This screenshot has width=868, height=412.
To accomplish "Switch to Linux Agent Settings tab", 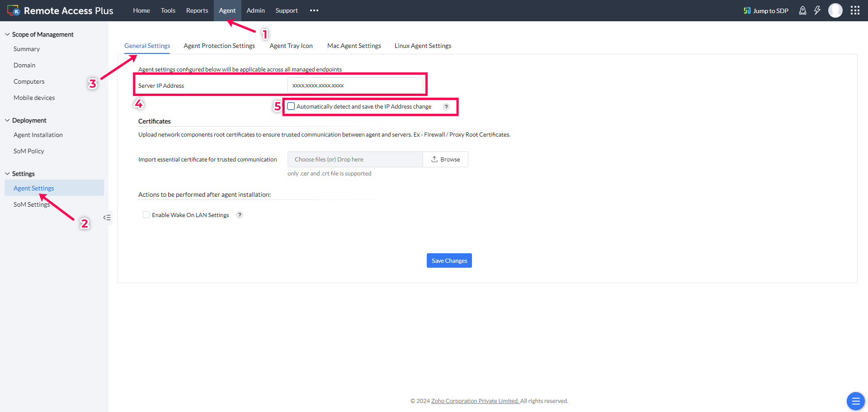I will (423, 46).
